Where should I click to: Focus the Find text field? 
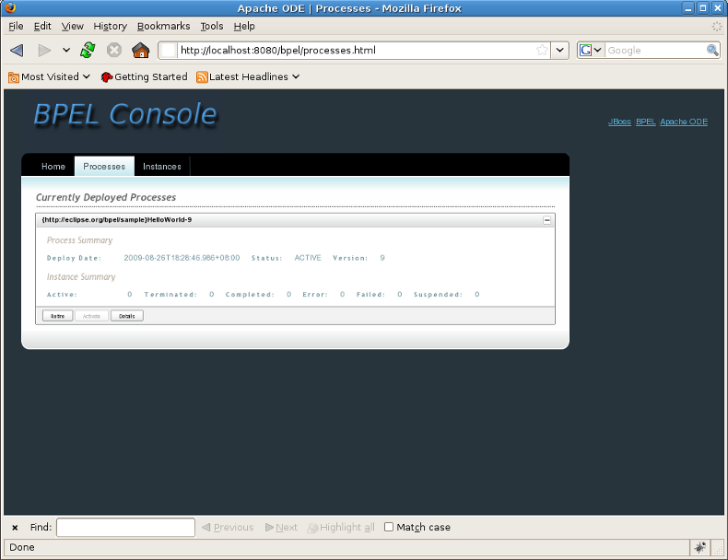pos(125,528)
